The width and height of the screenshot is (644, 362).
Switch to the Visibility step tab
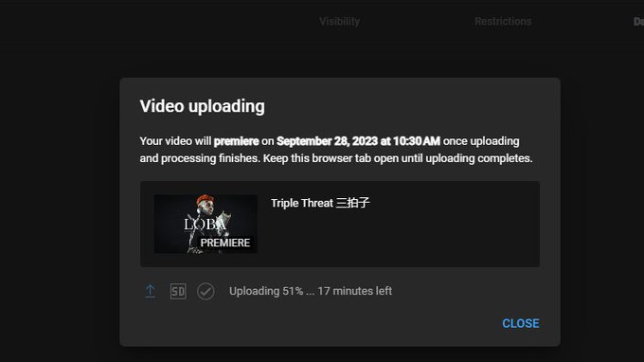tap(340, 22)
